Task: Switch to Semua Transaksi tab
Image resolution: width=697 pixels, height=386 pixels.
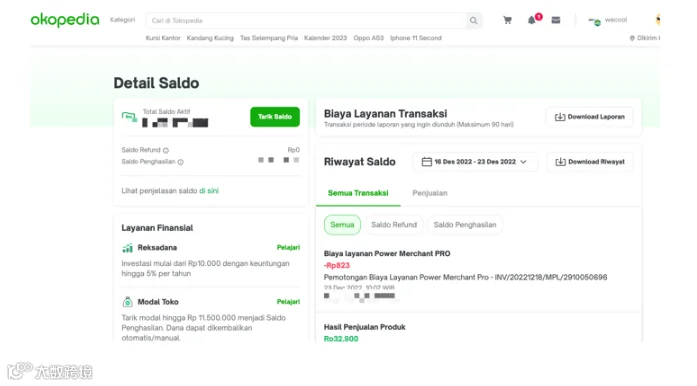Action: point(358,193)
